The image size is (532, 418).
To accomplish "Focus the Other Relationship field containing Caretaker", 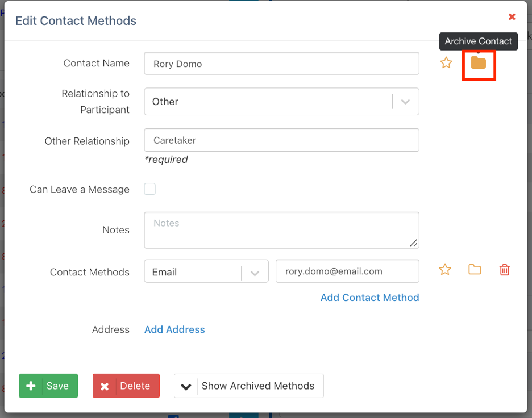I will (x=281, y=140).
